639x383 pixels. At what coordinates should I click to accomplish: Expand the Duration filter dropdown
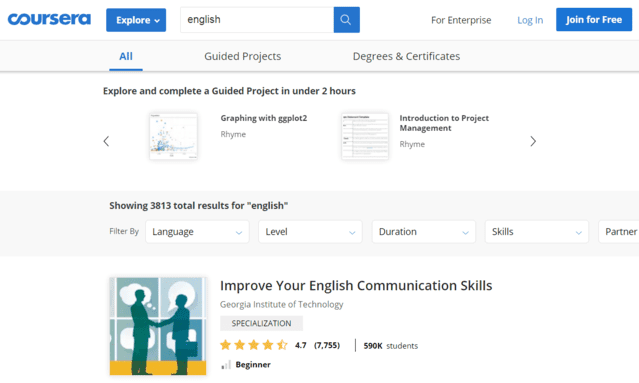click(423, 232)
